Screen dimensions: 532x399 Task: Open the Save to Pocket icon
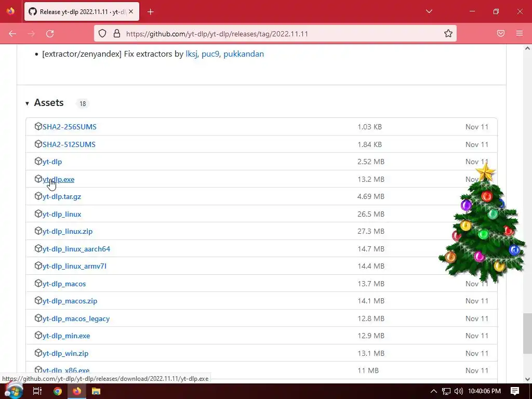point(501,33)
